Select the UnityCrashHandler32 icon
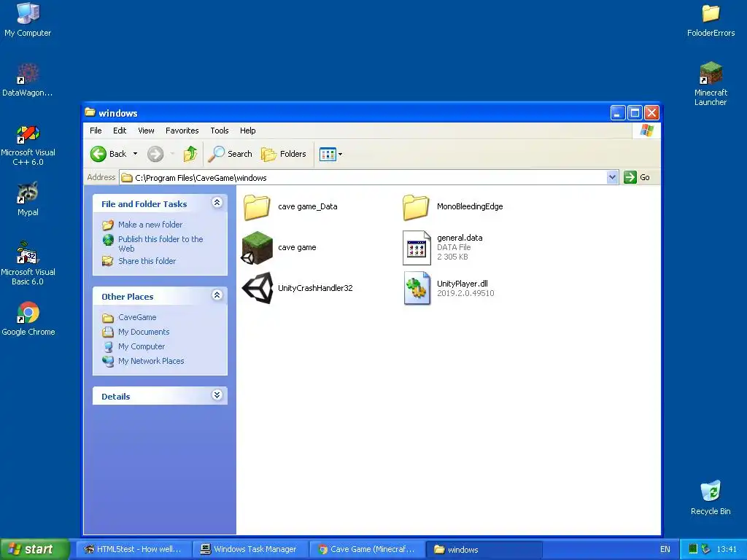This screenshot has width=747, height=560. pos(258,288)
